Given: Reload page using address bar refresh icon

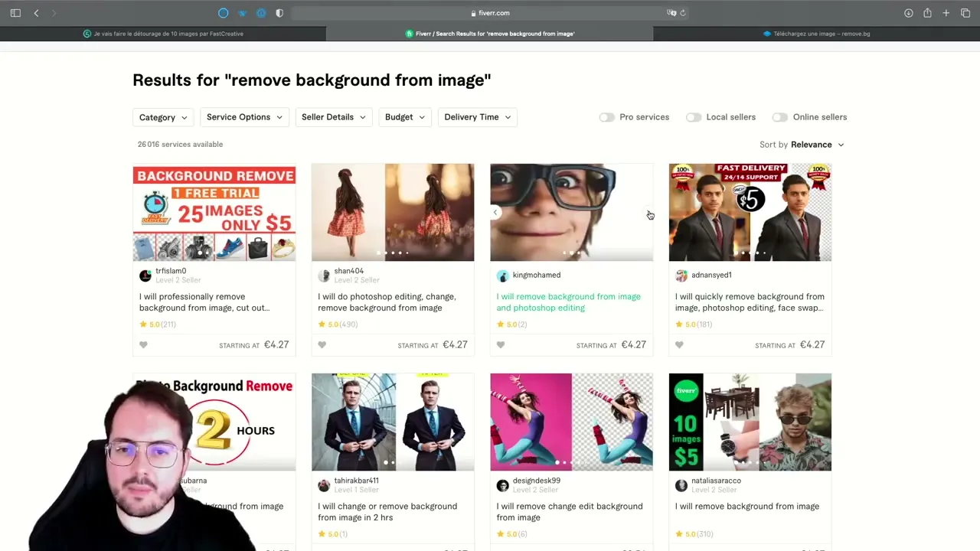Looking at the screenshot, I should click(683, 13).
